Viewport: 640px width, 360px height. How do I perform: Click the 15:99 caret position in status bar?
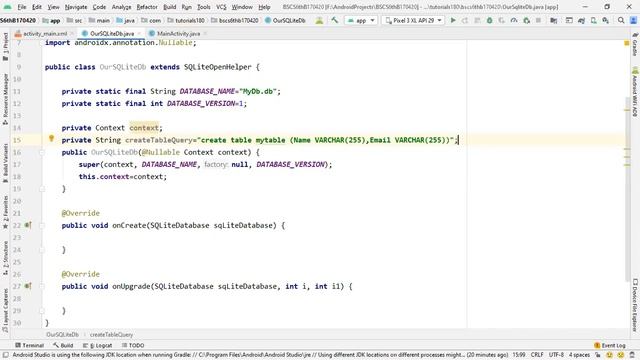tap(519, 355)
